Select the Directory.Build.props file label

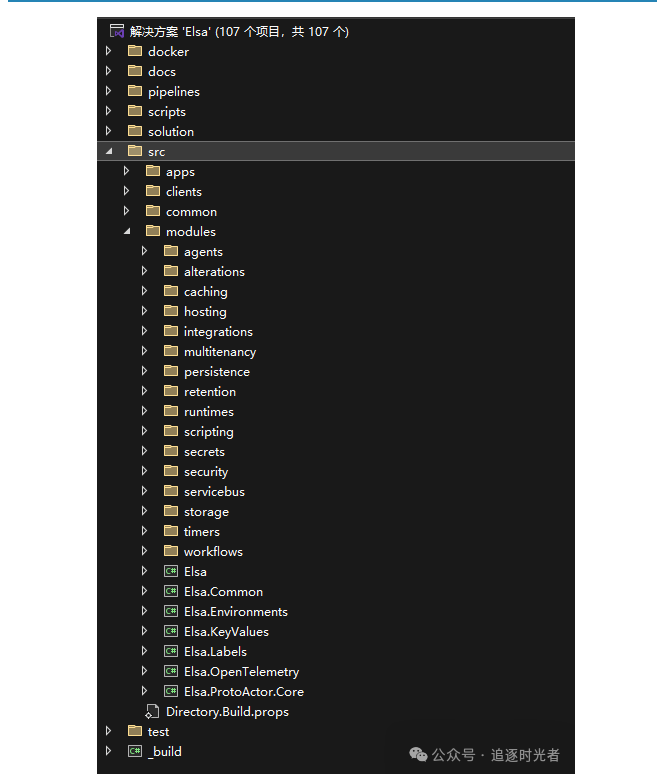click(227, 711)
